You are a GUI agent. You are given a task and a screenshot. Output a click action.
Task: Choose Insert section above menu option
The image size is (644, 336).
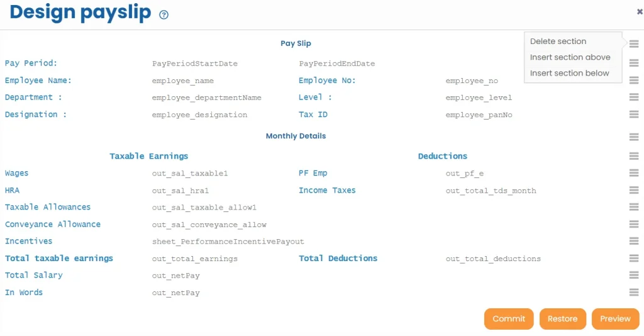click(x=570, y=57)
